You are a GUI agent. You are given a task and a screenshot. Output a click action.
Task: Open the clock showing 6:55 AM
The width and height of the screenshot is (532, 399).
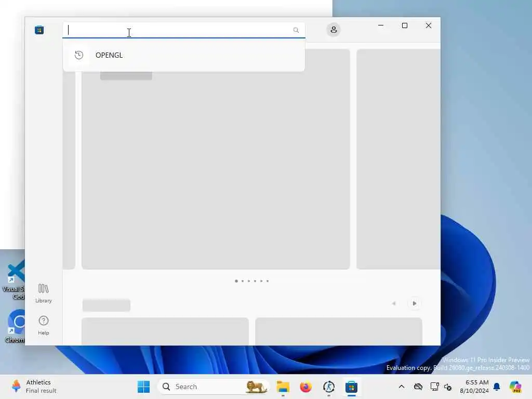(474, 387)
